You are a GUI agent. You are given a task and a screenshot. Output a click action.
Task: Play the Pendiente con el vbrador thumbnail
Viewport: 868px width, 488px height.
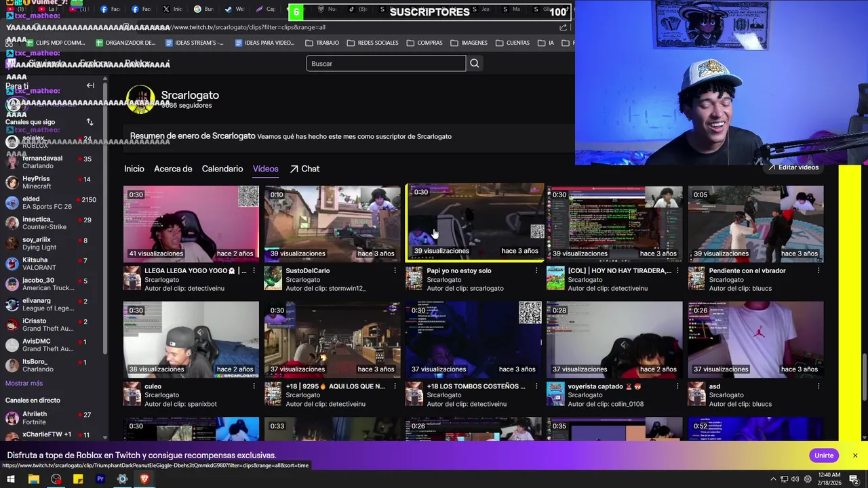coord(756,224)
